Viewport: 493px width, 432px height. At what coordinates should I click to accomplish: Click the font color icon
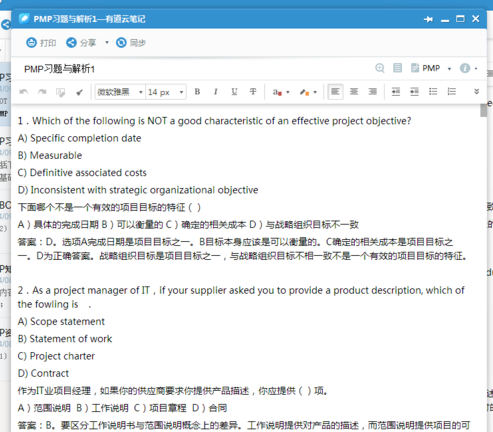click(x=277, y=92)
